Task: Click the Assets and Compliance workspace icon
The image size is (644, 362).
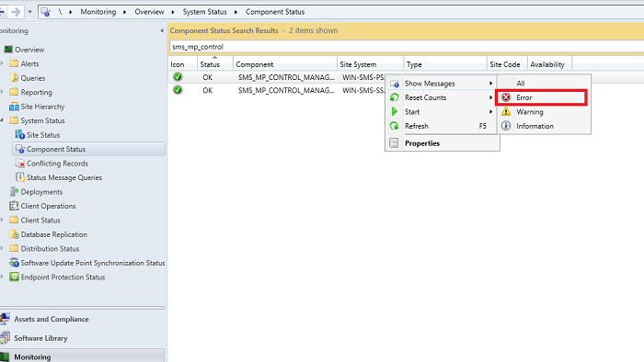Action: [x=5, y=319]
